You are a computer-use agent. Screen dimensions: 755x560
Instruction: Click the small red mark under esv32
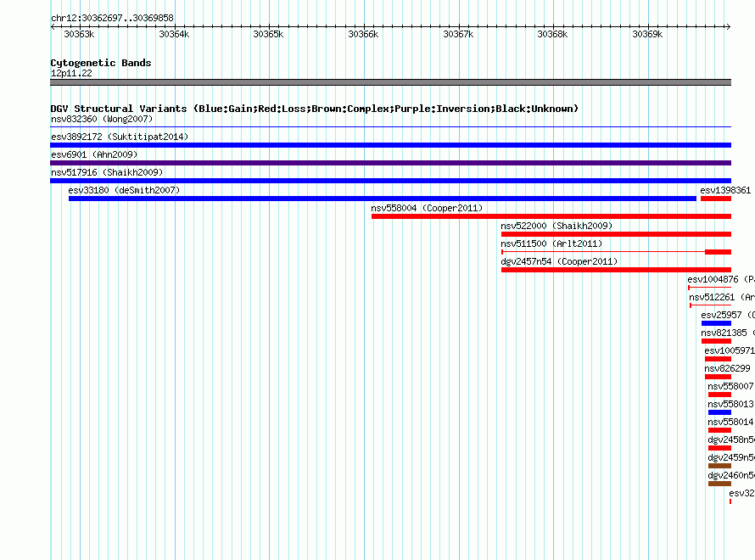(730, 501)
